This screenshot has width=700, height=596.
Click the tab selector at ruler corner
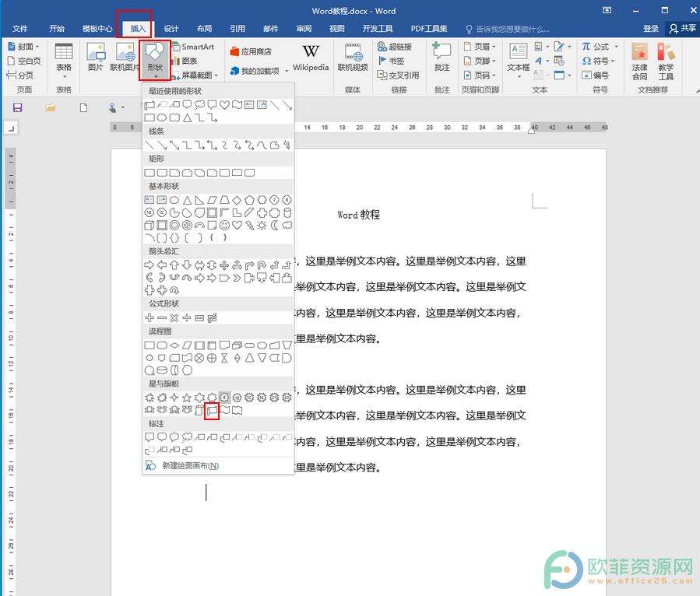click(11, 128)
